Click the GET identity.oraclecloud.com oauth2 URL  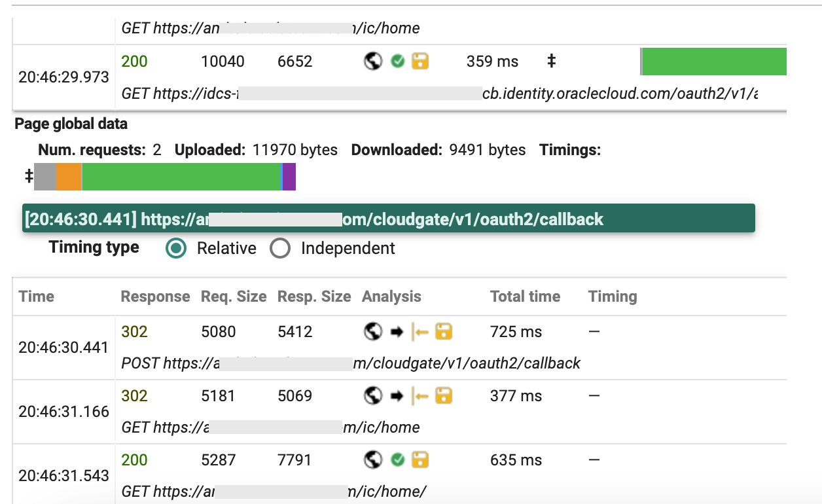click(x=439, y=94)
